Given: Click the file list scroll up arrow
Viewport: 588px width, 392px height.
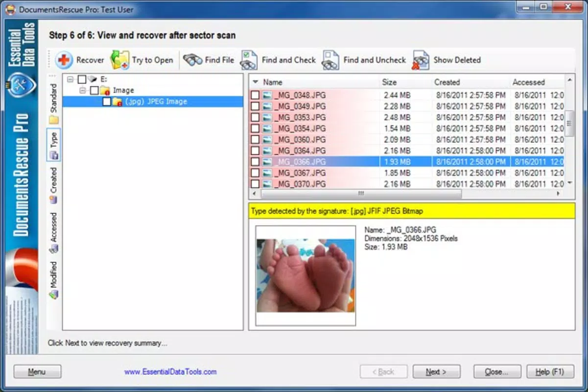Looking at the screenshot, I should 570,79.
